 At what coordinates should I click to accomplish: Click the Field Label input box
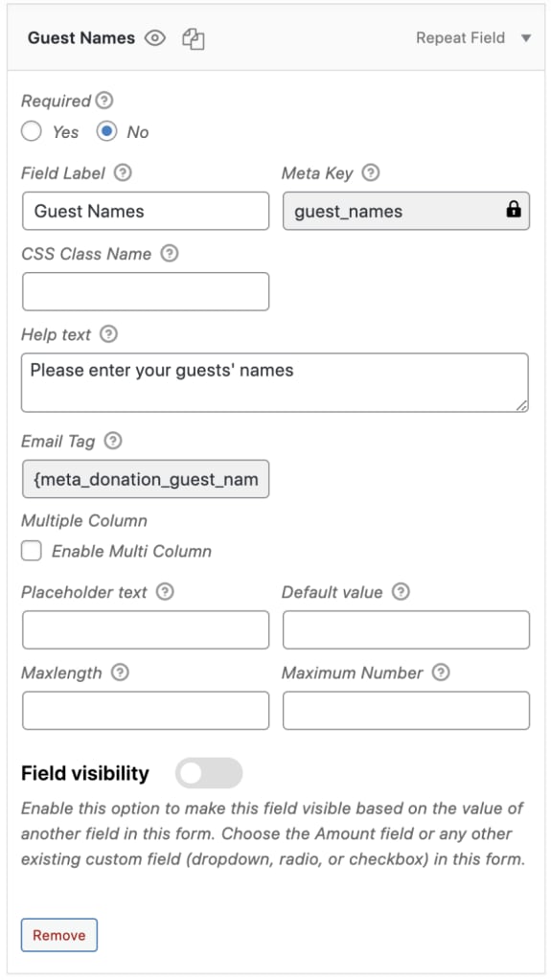[146, 212]
